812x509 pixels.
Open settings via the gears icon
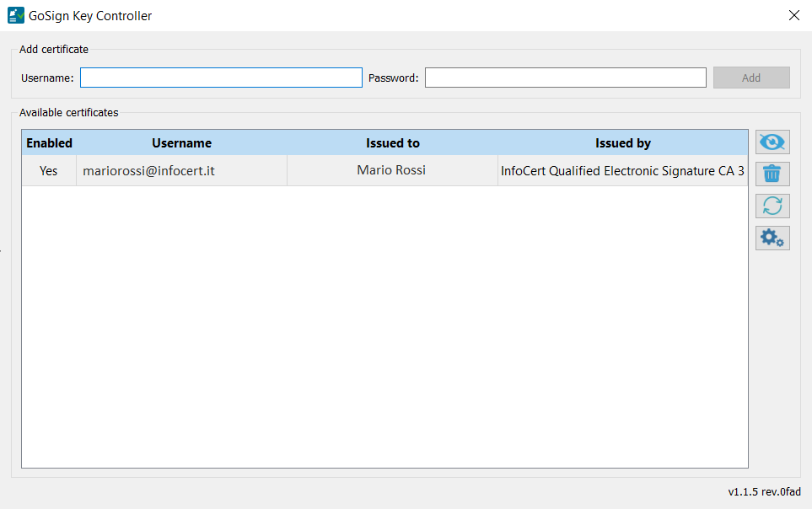coord(772,238)
